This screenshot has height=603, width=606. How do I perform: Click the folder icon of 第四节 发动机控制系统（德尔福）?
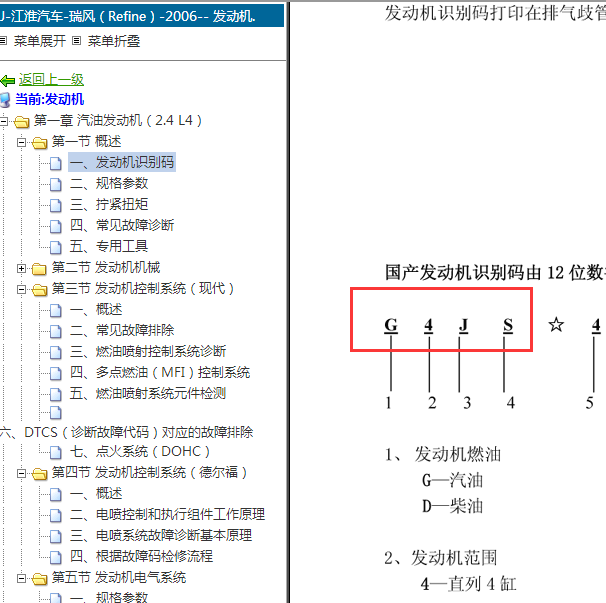click(39, 473)
